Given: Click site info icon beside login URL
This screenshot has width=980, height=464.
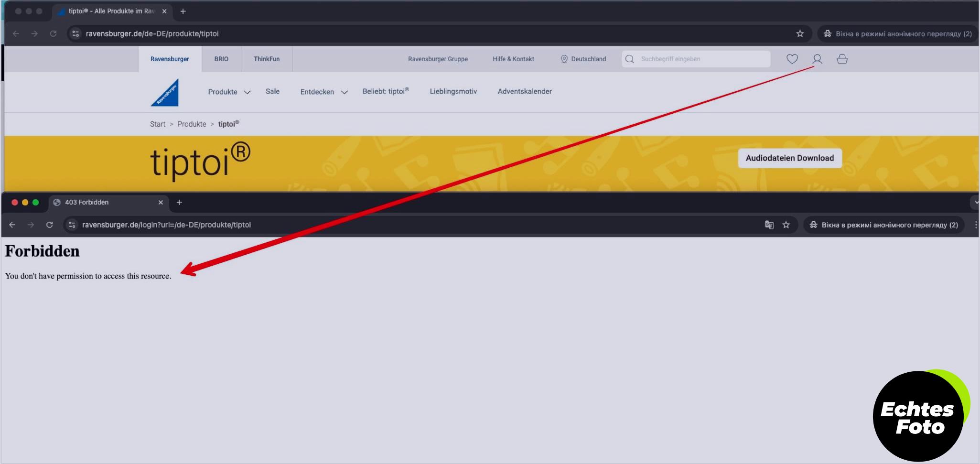Looking at the screenshot, I should (x=72, y=225).
